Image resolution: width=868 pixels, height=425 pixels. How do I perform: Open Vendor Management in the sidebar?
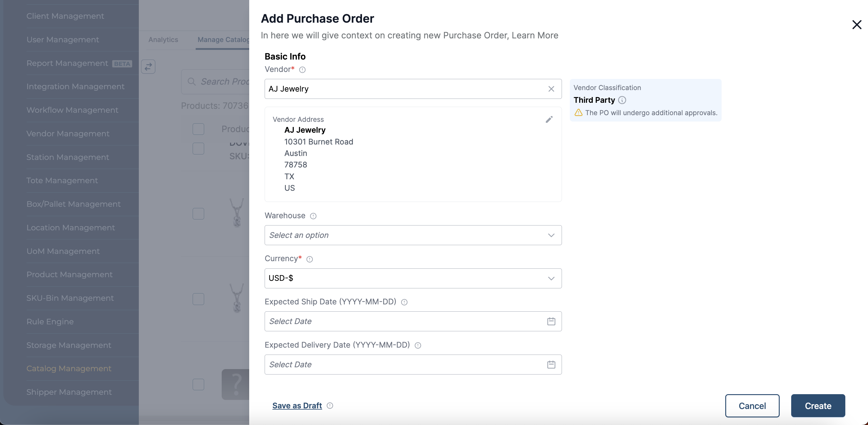click(x=68, y=134)
